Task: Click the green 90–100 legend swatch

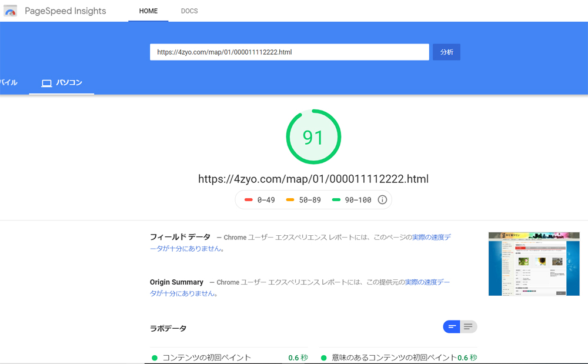Action: coord(336,200)
